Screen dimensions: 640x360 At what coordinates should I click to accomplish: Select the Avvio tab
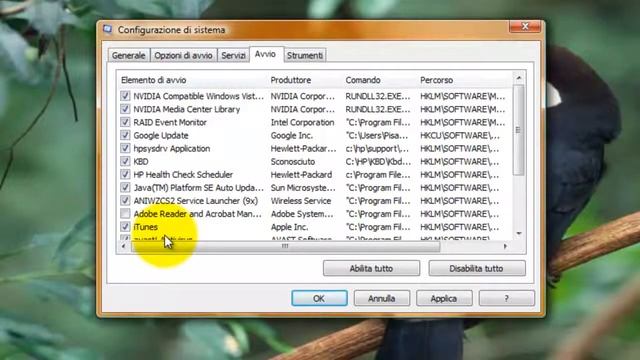pos(265,54)
